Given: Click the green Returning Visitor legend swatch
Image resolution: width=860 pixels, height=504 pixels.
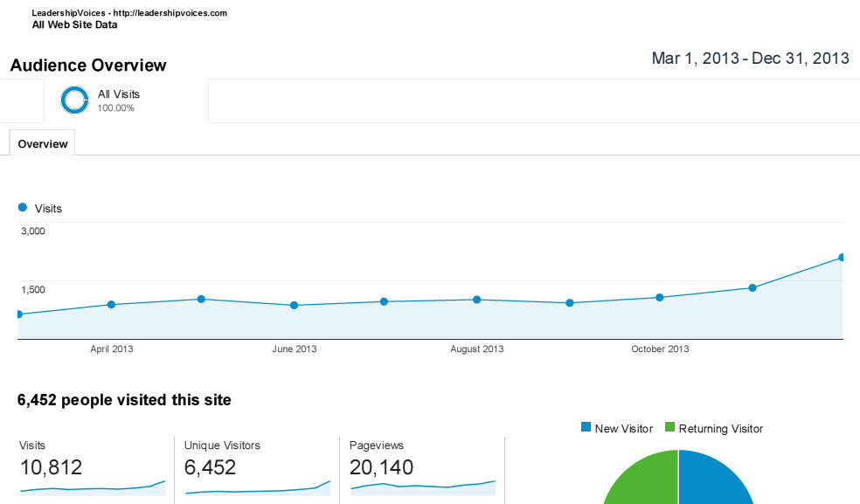Looking at the screenshot, I should (670, 428).
